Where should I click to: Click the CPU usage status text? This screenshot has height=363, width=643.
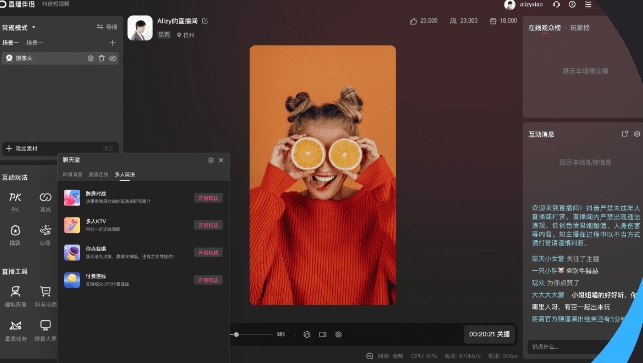click(424, 356)
